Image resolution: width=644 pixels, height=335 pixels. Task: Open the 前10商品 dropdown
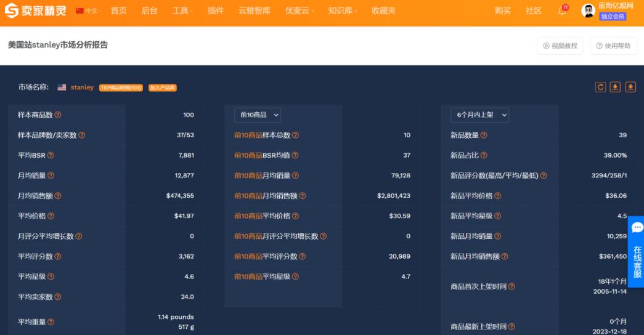pos(258,115)
